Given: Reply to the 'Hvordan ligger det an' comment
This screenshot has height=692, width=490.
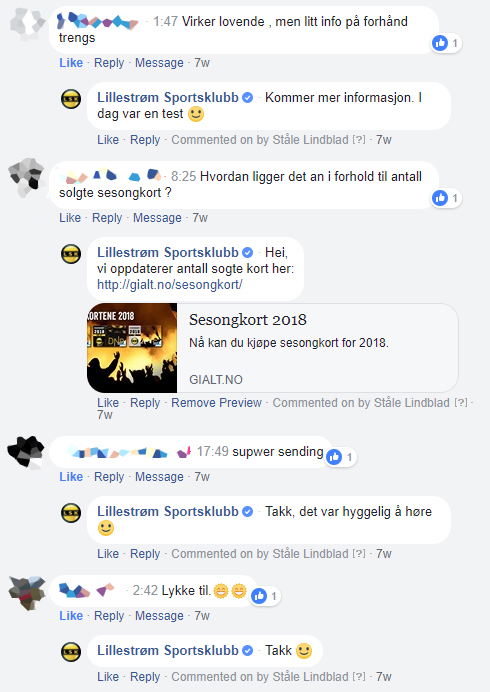Looking at the screenshot, I should 107,218.
